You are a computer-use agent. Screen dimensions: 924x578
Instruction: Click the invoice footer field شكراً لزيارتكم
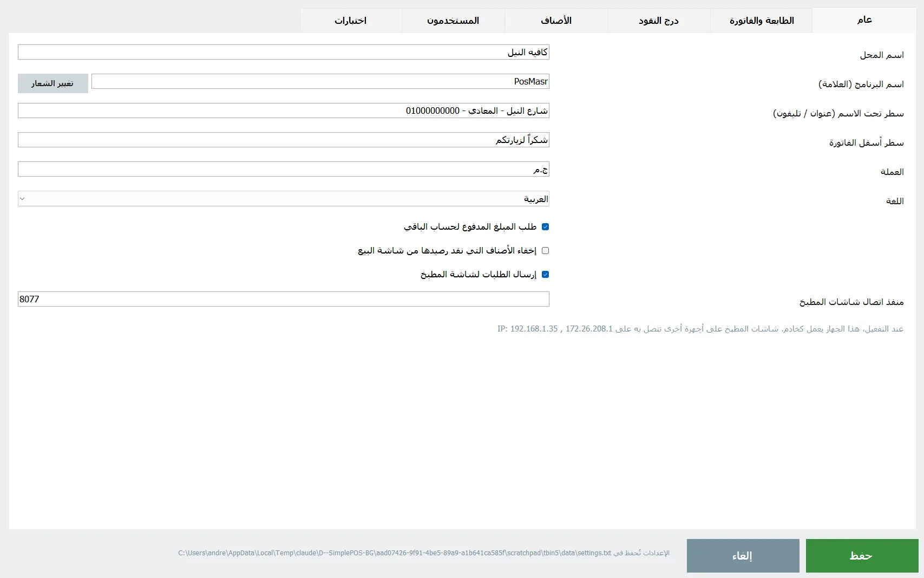click(x=284, y=140)
